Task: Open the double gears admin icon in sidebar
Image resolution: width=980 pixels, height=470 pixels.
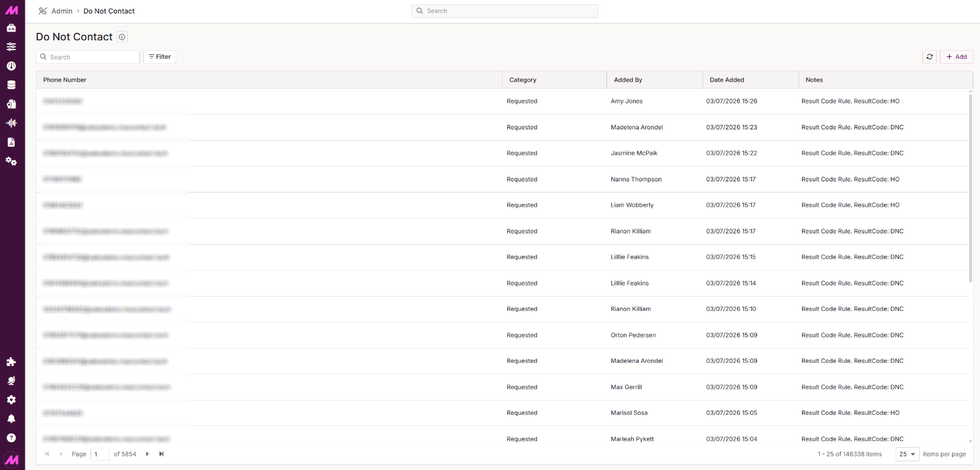Action: point(11,161)
